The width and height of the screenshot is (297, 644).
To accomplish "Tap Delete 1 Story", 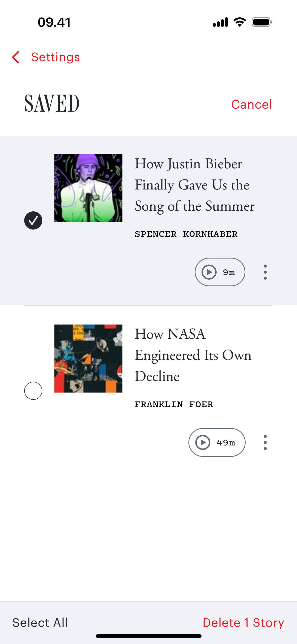I will coord(243,622).
